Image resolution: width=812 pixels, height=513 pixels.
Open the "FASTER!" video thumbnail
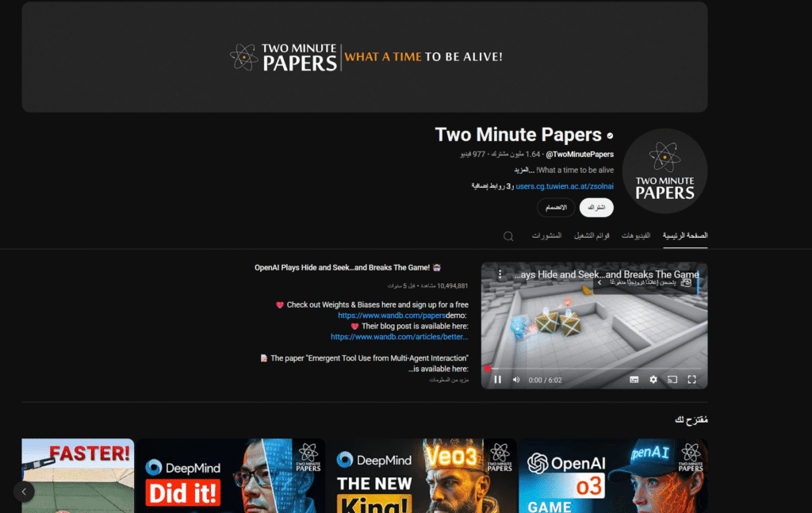[78, 477]
